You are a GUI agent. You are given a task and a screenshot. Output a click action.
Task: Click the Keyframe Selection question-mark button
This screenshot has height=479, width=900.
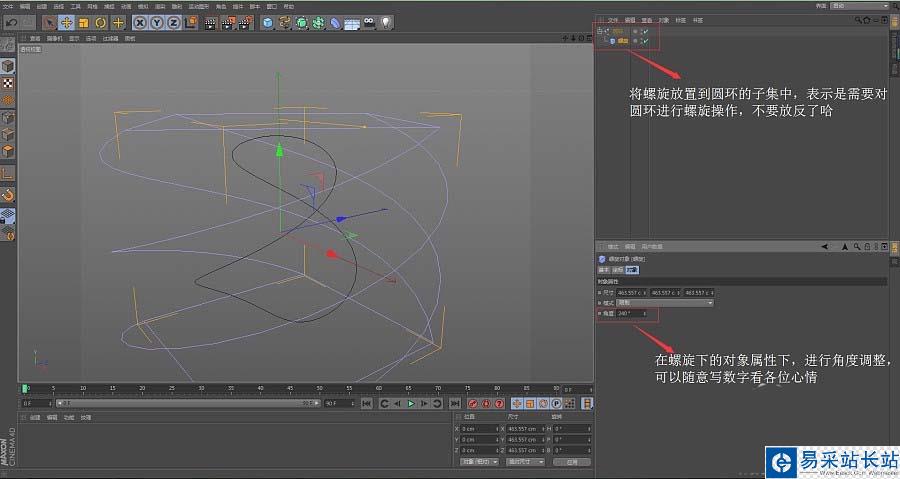pyautogui.click(x=499, y=404)
